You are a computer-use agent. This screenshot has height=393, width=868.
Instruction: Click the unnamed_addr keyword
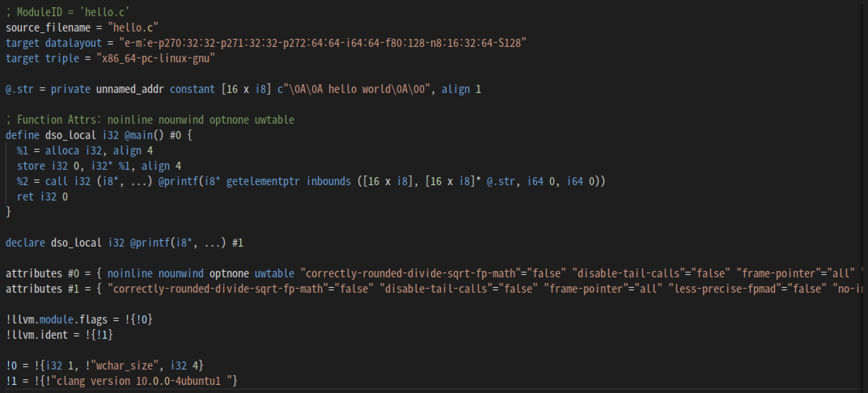click(130, 89)
